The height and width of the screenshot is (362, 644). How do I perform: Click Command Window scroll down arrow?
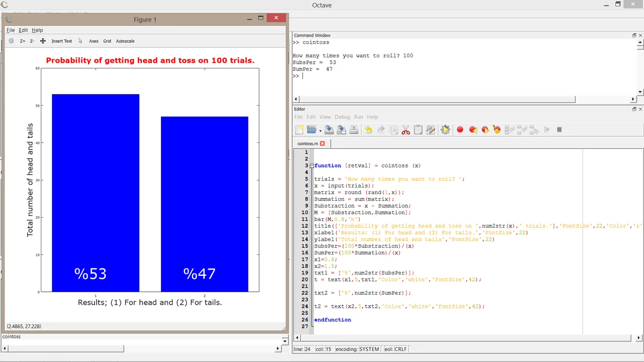click(640, 92)
